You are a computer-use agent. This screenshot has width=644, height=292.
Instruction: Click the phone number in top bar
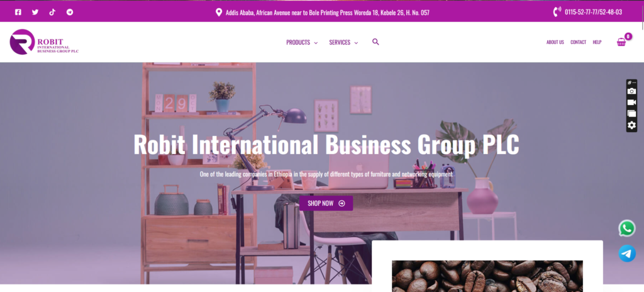point(593,13)
